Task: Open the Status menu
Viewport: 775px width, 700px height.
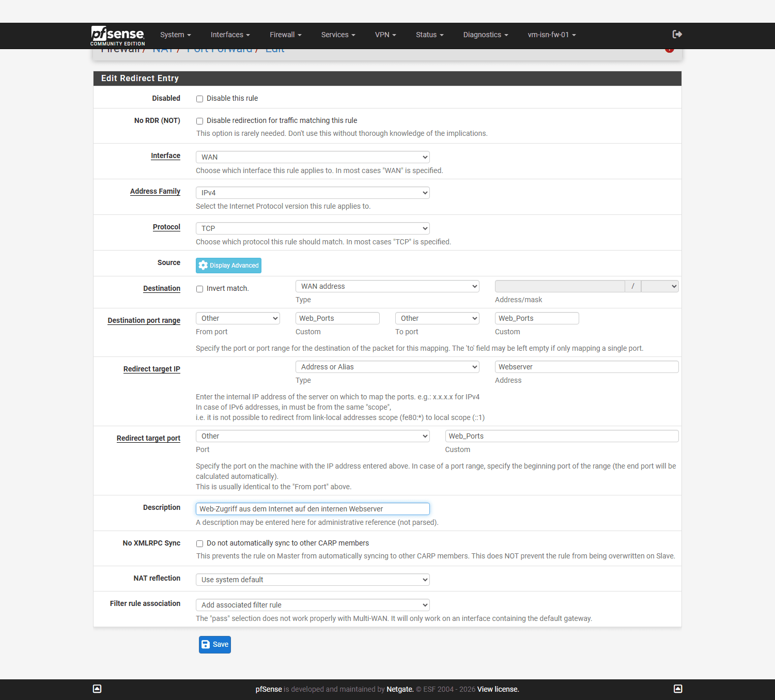Action: pyautogui.click(x=429, y=35)
